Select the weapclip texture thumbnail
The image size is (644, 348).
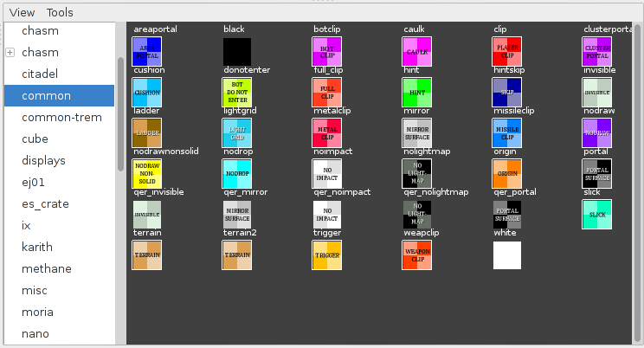(417, 255)
